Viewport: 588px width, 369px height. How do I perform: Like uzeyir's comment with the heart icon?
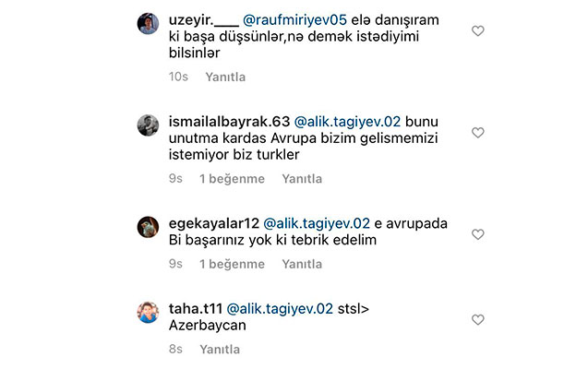[x=478, y=30]
